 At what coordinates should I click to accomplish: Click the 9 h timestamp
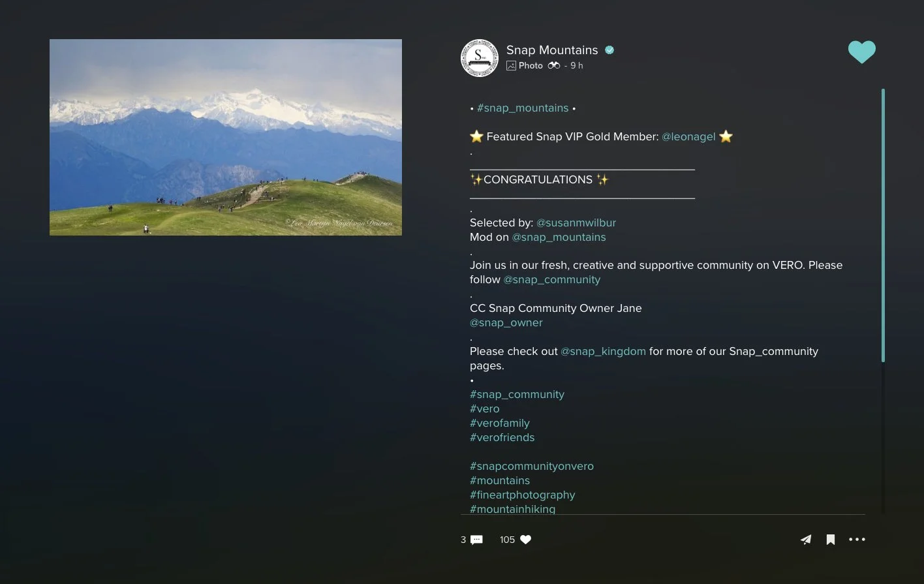tap(577, 65)
